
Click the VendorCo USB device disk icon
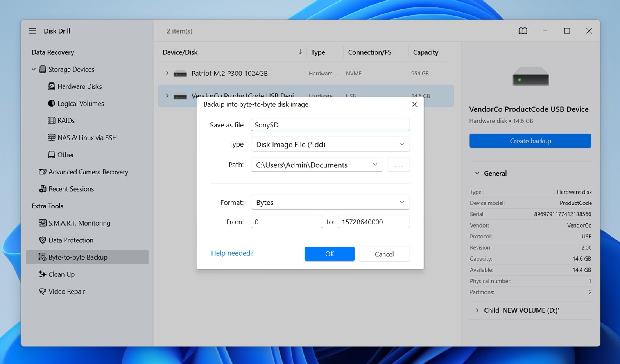pos(180,96)
